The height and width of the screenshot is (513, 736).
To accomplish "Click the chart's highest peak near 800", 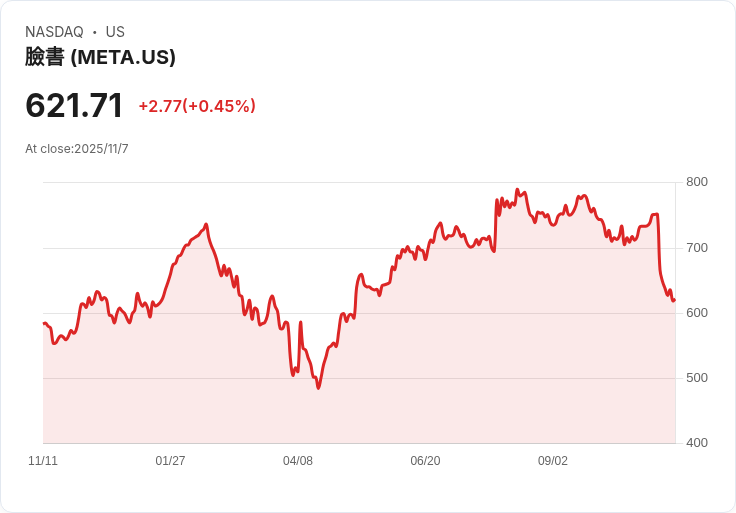I will [517, 190].
